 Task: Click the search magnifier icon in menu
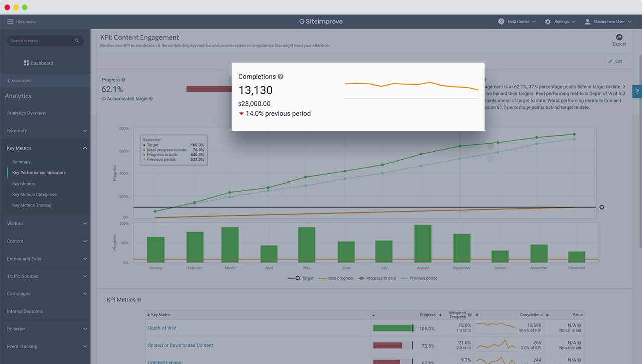click(x=77, y=41)
